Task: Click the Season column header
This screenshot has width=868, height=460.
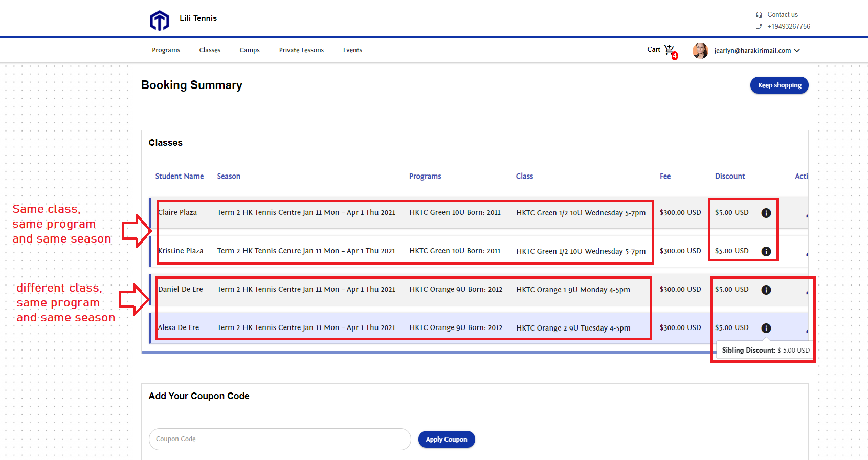Action: 229,176
